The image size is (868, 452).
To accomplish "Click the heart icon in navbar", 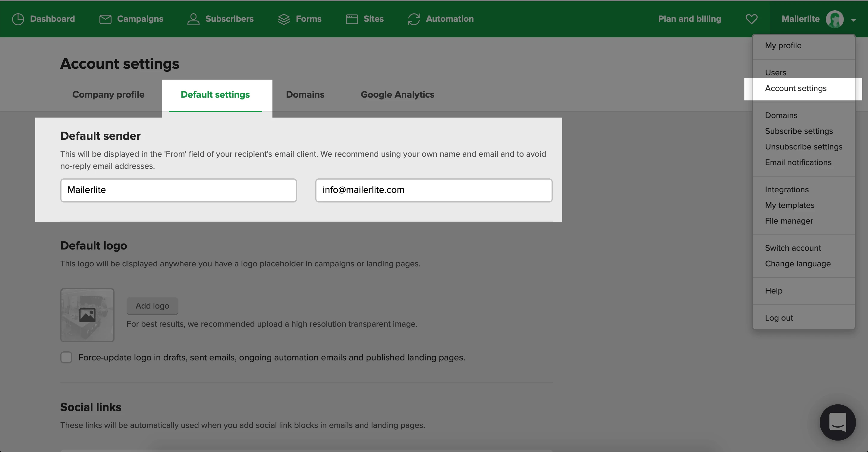I will click(751, 19).
